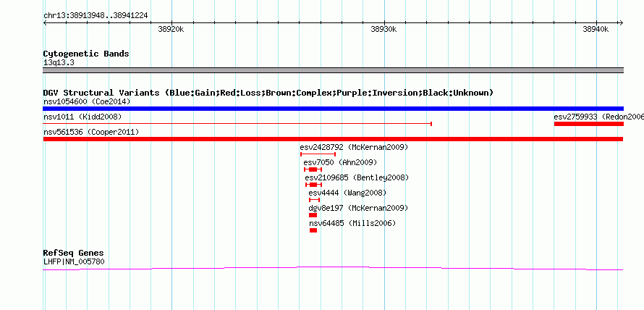Click the chr13:38913948..38941224 coordinates text
Image resolution: width=644 pixels, height=310 pixels.
[x=96, y=16]
